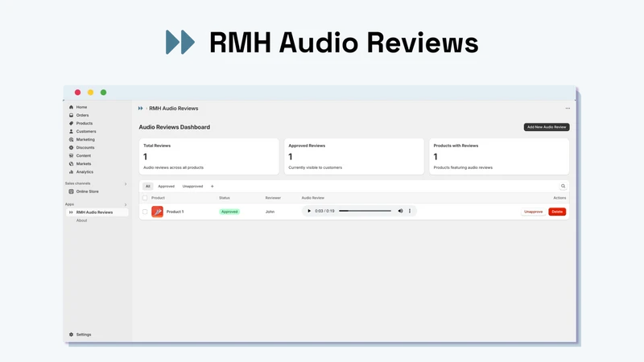Mute the audio player volume icon

click(400, 211)
